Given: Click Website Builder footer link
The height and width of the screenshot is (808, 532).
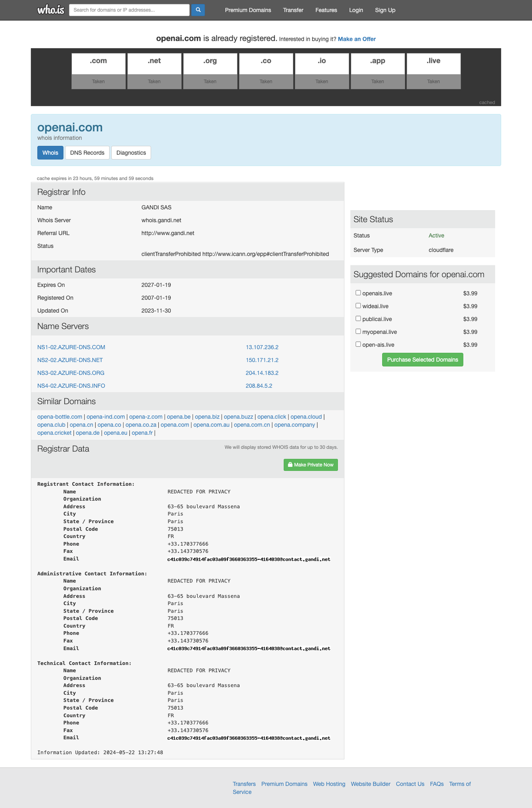Looking at the screenshot, I should coord(371,784).
